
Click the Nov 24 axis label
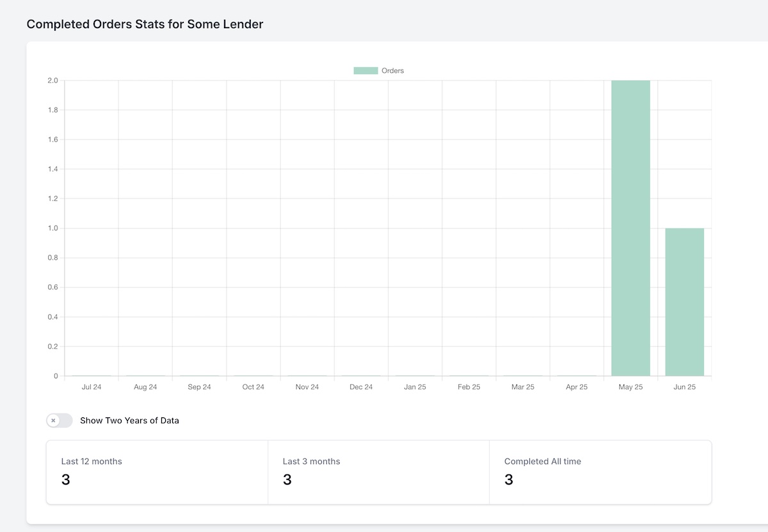pos(307,387)
